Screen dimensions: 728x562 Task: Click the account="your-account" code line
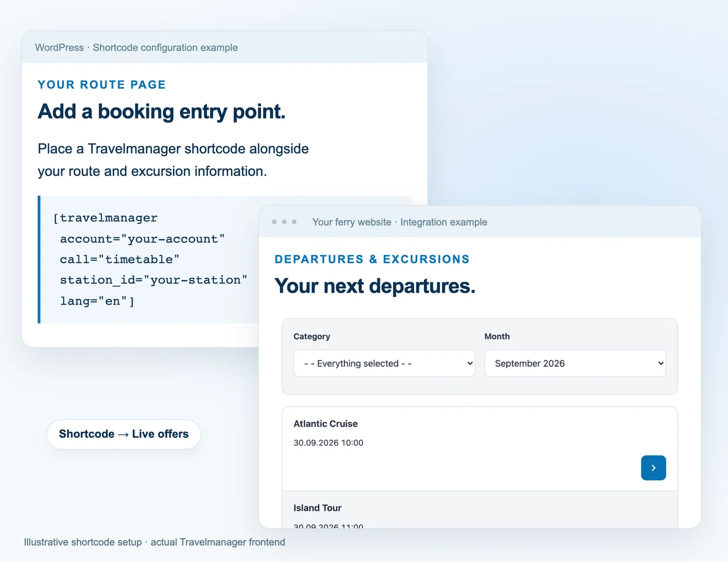coord(142,239)
